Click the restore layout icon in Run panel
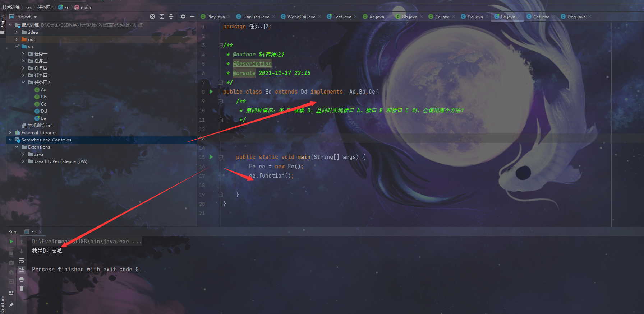644x314 pixels. (x=11, y=293)
